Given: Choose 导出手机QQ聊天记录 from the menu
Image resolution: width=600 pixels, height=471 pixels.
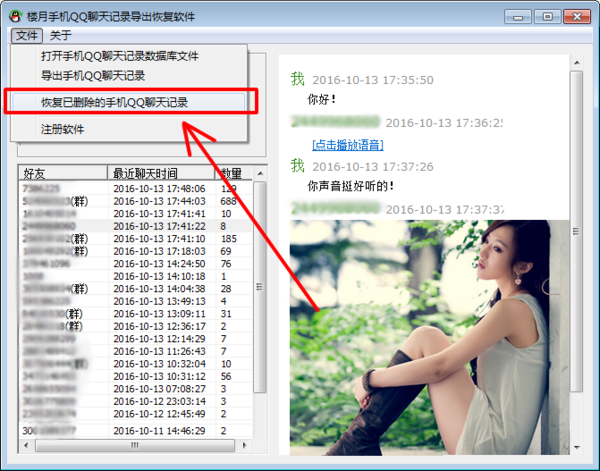Looking at the screenshot, I should pos(93,75).
